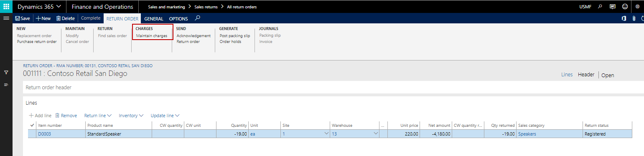644x156 pixels.
Task: Click Find sales order
Action: [x=112, y=35]
